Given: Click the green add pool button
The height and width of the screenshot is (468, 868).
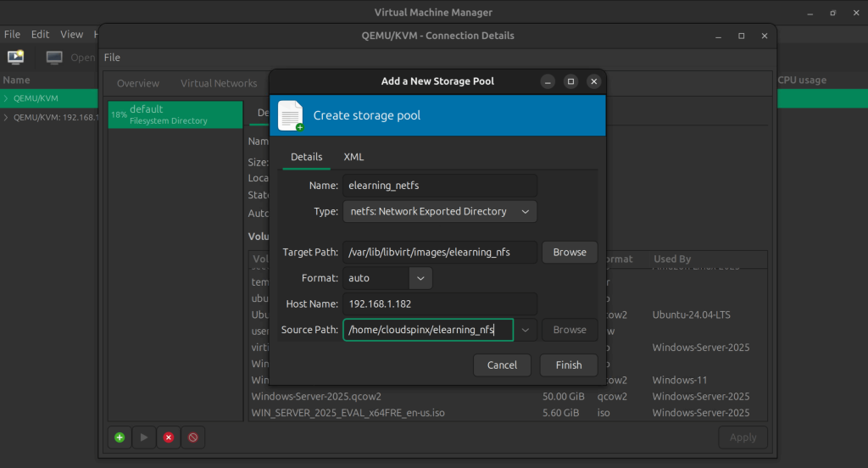Looking at the screenshot, I should coord(120,437).
